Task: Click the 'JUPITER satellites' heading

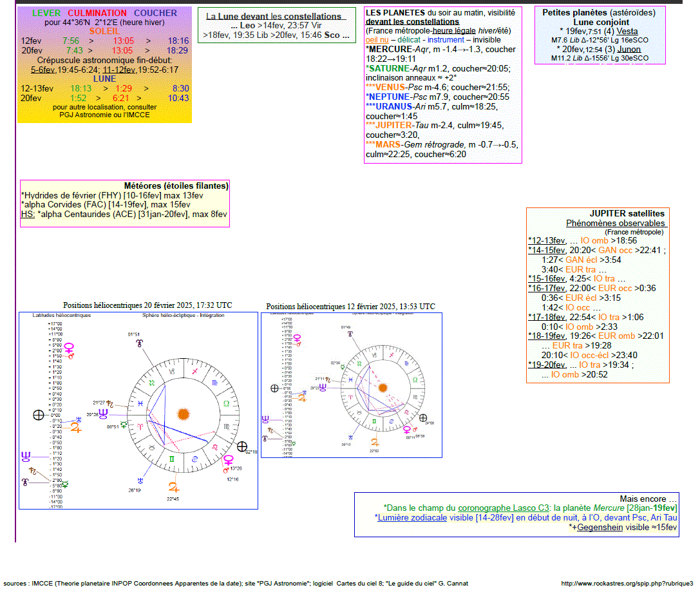Action: click(627, 213)
